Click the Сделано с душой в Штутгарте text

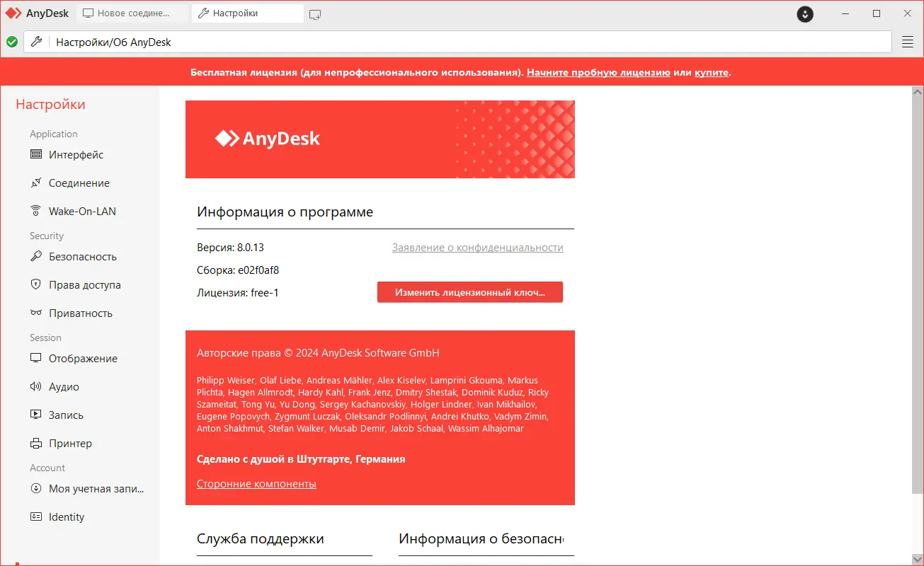pyautogui.click(x=301, y=459)
